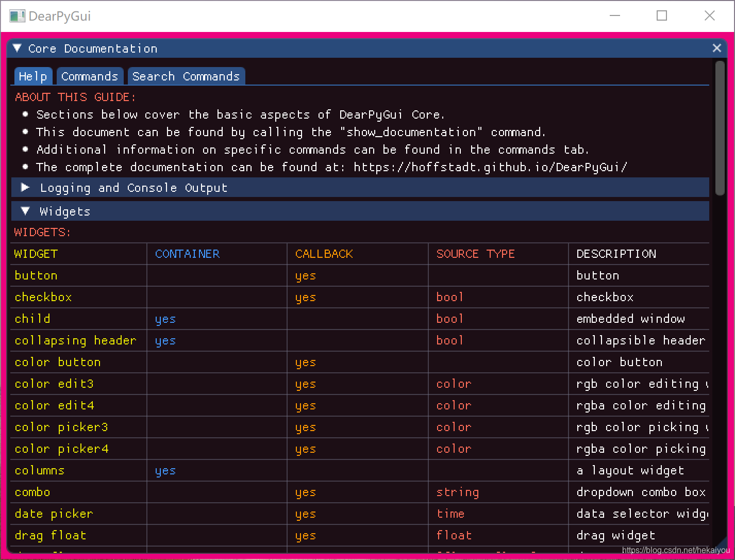Select the 'color picker4' widget cell
This screenshot has width=735, height=560.
(x=61, y=449)
